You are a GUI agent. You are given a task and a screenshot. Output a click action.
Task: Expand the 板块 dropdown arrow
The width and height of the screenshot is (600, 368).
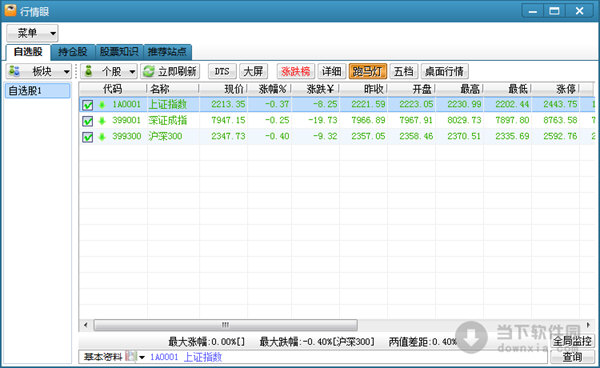(67, 72)
